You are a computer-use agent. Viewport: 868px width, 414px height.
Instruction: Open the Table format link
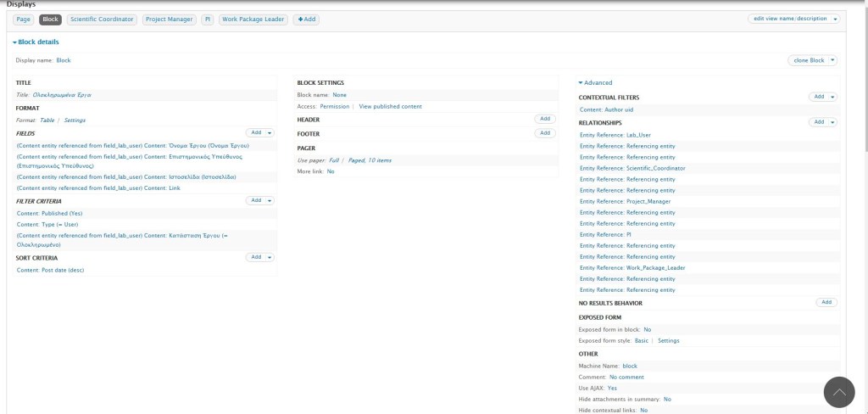click(47, 120)
